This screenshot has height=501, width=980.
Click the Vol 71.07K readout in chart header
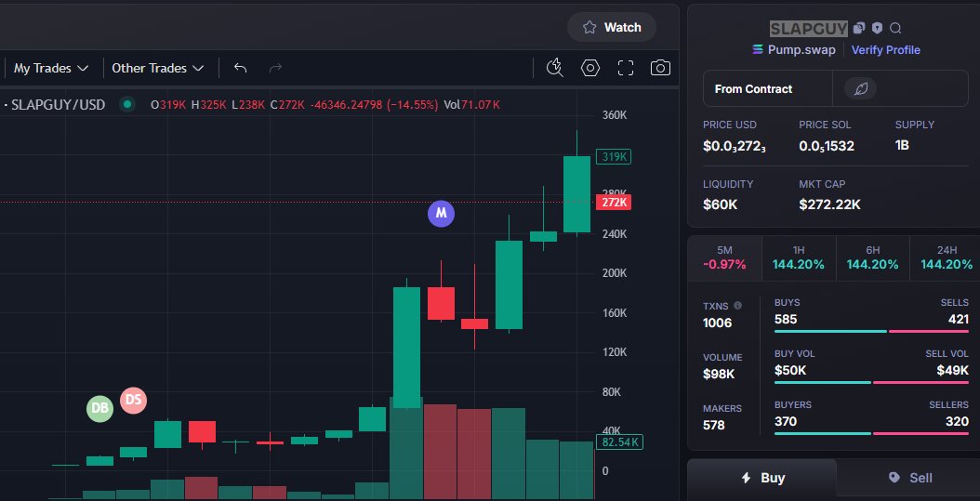(472, 104)
